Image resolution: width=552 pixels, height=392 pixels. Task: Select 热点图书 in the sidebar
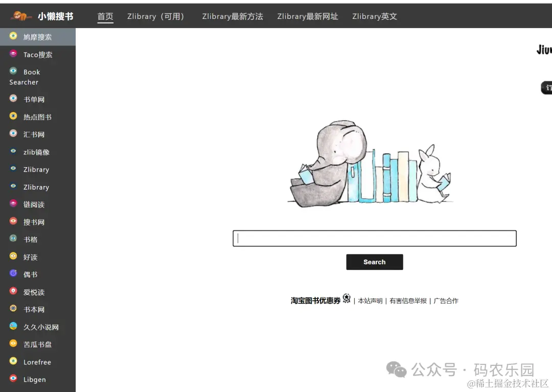click(38, 117)
